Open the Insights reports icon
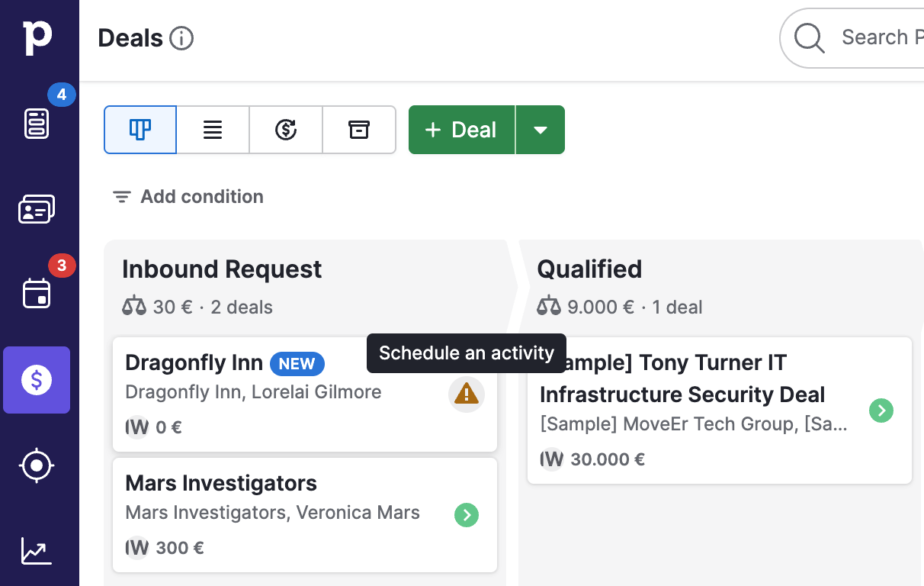The height and width of the screenshot is (586, 924). tap(37, 551)
